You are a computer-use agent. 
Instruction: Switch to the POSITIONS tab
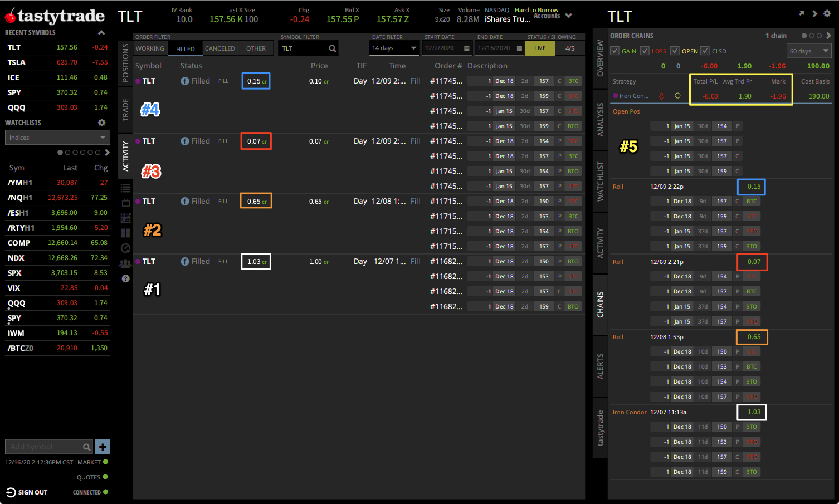pos(125,61)
